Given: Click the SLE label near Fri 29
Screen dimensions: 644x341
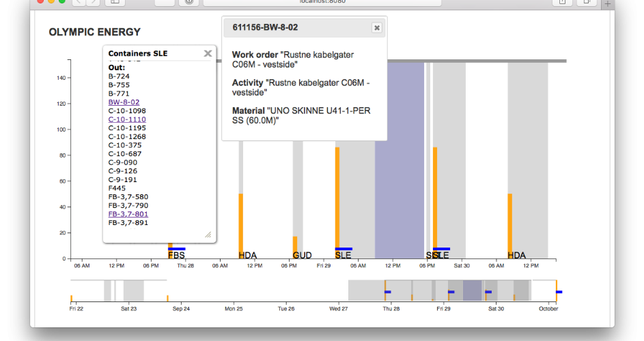Looking at the screenshot, I should [x=343, y=255].
